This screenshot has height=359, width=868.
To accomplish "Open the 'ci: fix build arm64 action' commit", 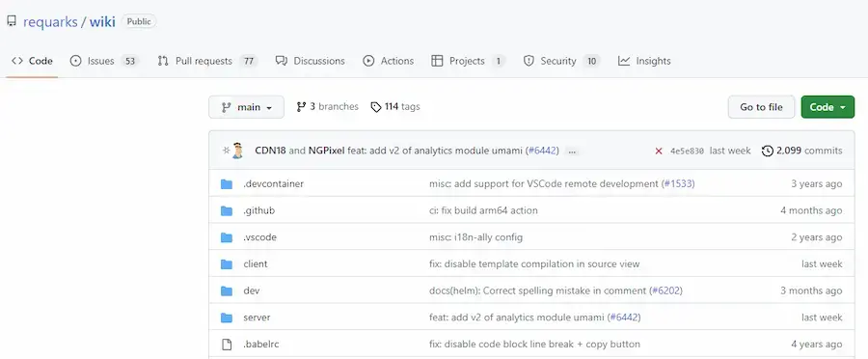I will click(483, 210).
